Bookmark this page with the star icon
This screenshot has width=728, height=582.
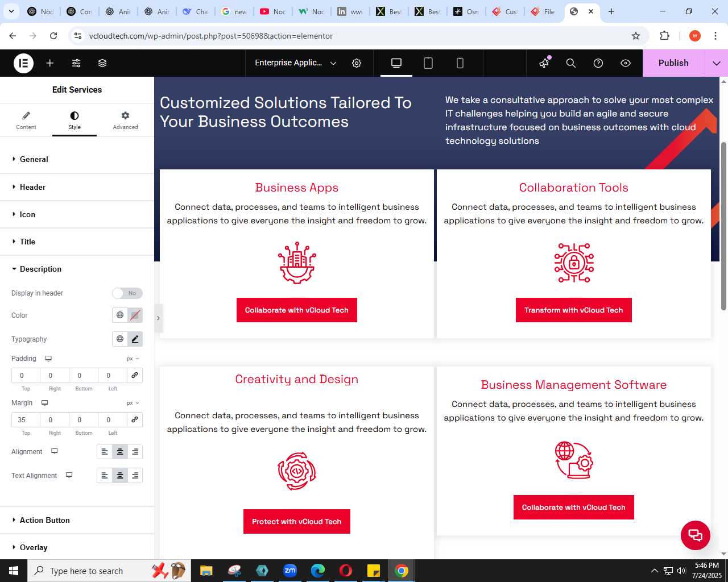(x=636, y=36)
